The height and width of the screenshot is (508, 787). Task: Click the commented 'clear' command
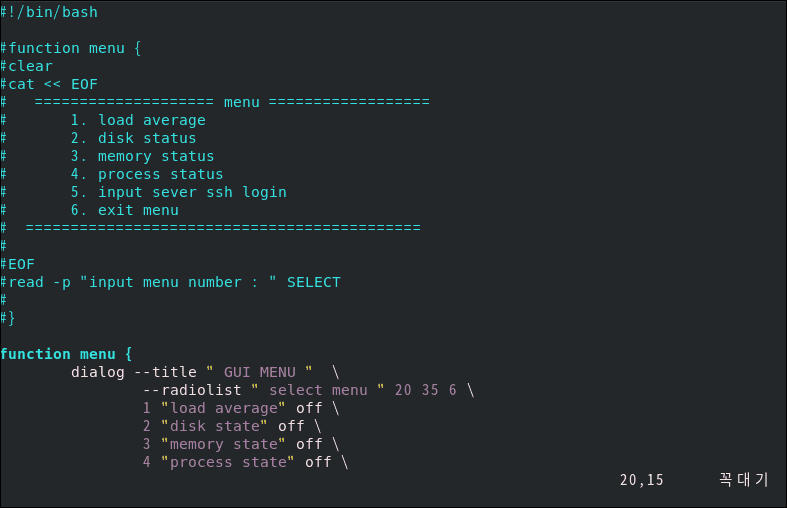pos(30,66)
